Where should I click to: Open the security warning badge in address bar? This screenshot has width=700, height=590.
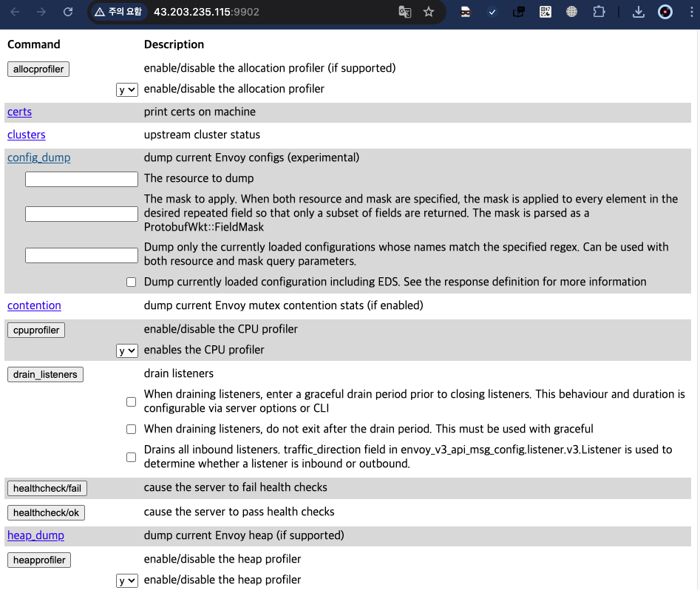(x=119, y=12)
